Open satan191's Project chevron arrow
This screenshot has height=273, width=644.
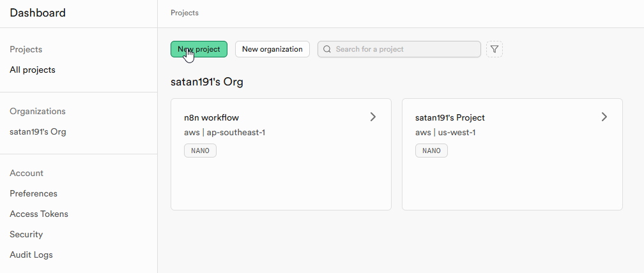coord(604,117)
